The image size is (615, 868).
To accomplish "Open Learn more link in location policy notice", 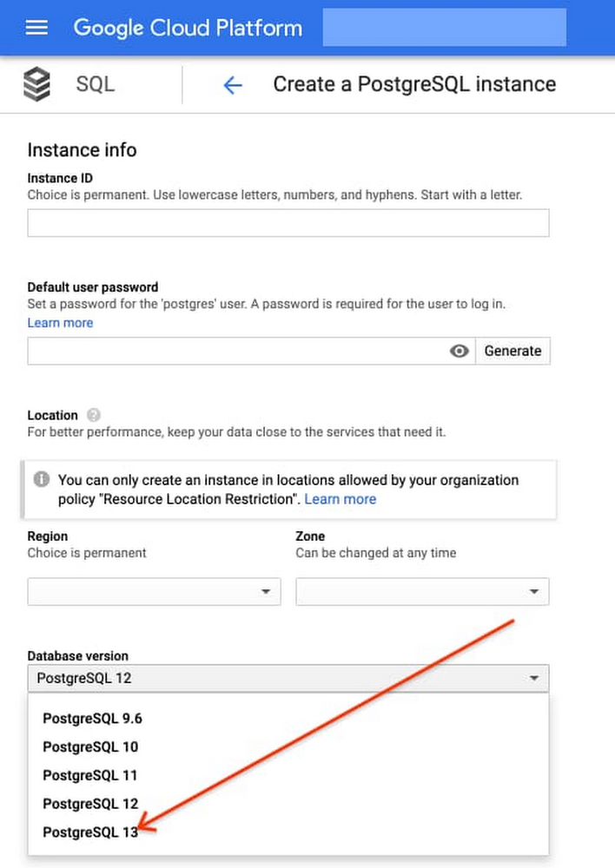I will pyautogui.click(x=341, y=499).
